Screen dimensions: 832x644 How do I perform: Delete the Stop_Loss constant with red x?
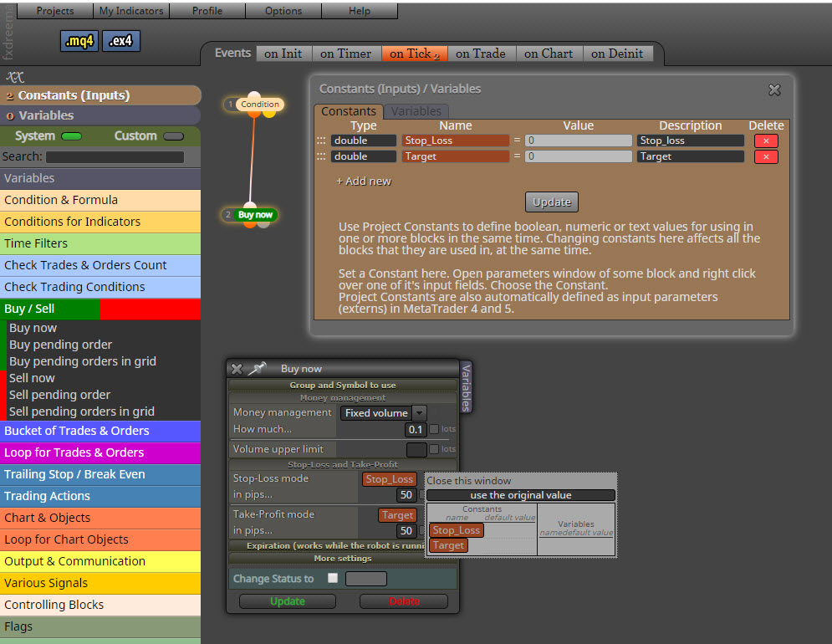point(766,141)
